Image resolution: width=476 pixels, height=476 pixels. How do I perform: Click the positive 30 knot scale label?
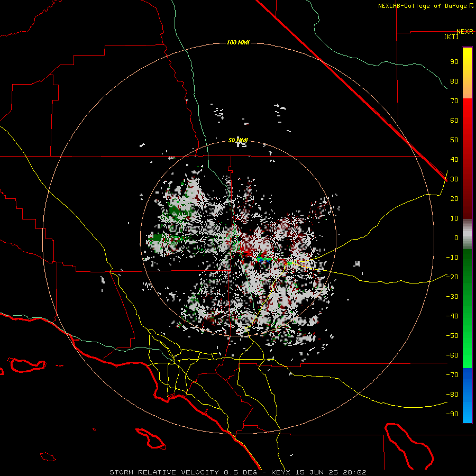click(x=454, y=179)
